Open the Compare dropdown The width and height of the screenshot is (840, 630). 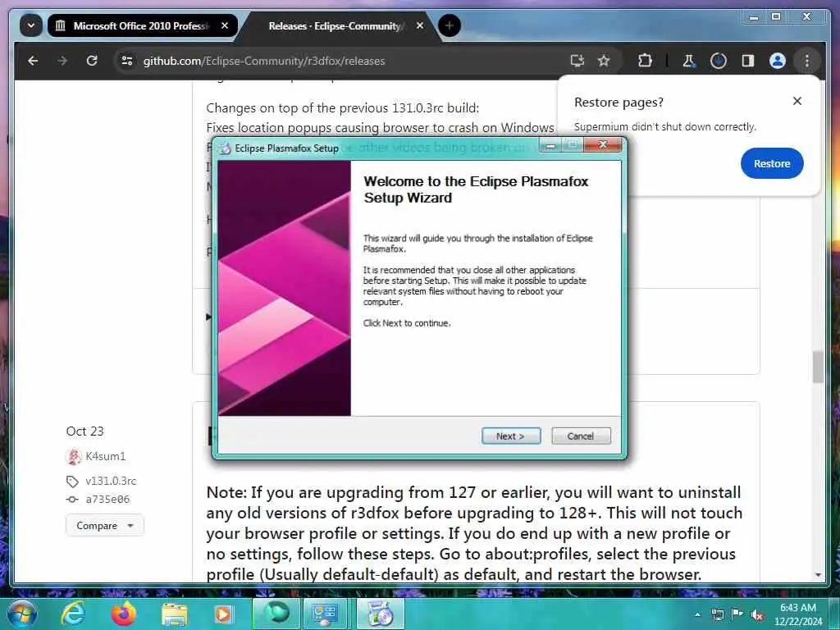click(105, 526)
